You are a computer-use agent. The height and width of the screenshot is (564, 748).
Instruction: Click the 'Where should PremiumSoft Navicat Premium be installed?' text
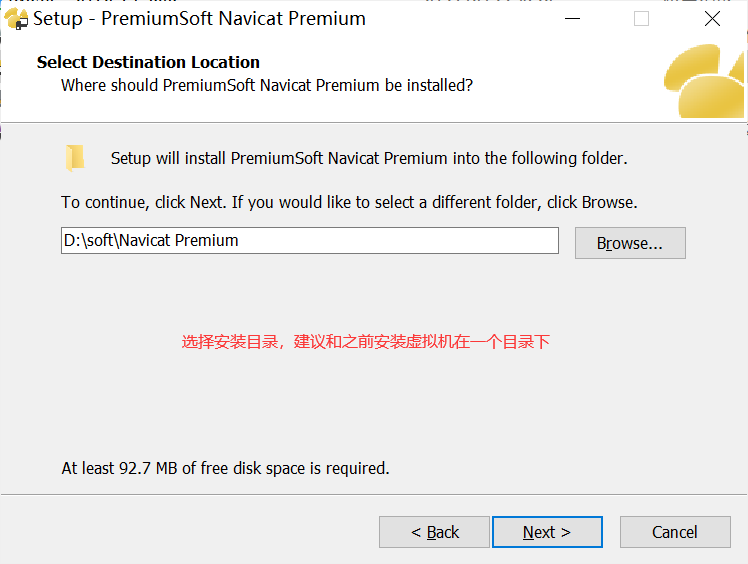(267, 85)
